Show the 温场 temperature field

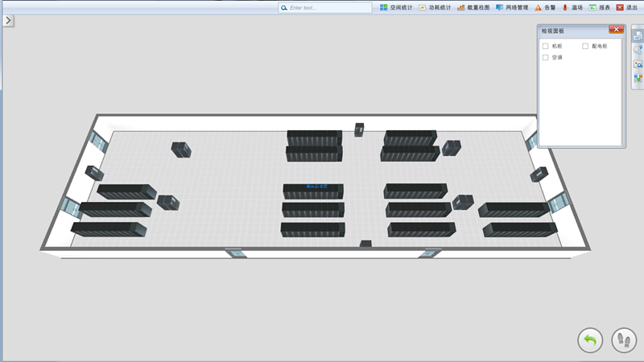point(572,7)
